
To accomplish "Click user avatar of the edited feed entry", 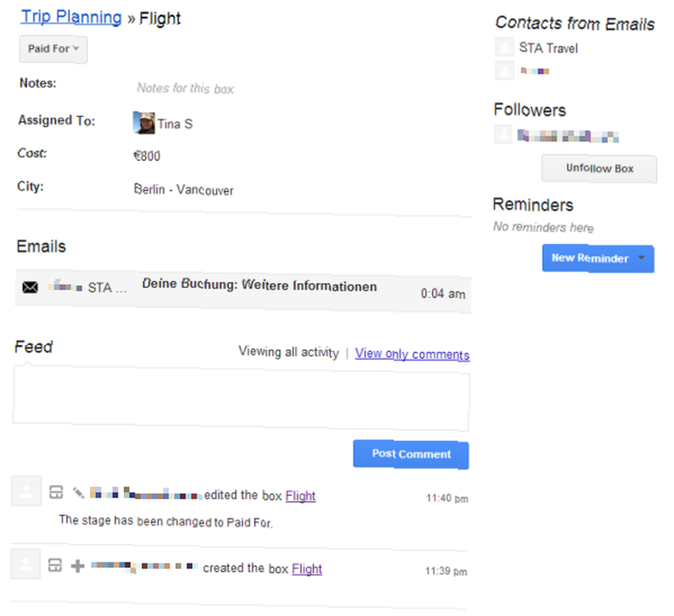I will (26, 491).
